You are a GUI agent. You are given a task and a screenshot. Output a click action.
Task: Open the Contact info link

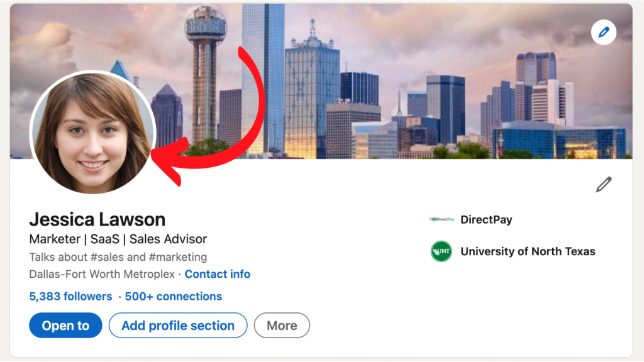point(217,274)
